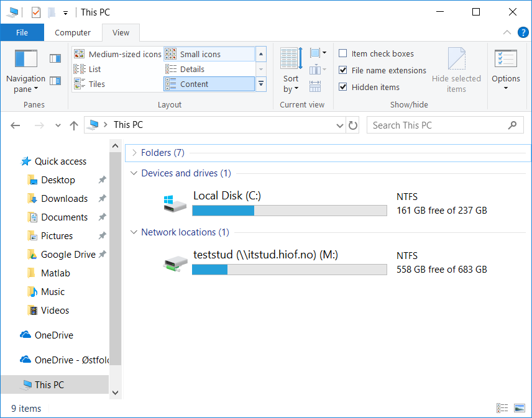The image size is (532, 418).
Task: Open the Recent locations dropdown
Action: point(58,125)
